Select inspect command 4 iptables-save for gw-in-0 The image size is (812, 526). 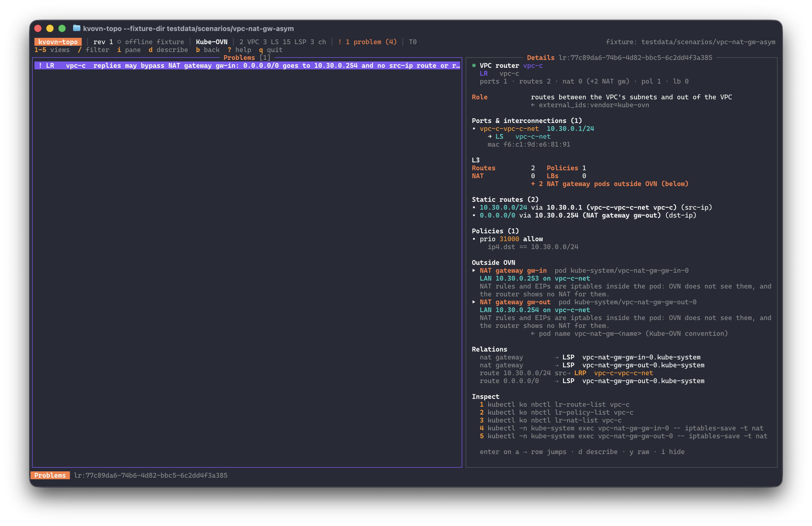621,428
